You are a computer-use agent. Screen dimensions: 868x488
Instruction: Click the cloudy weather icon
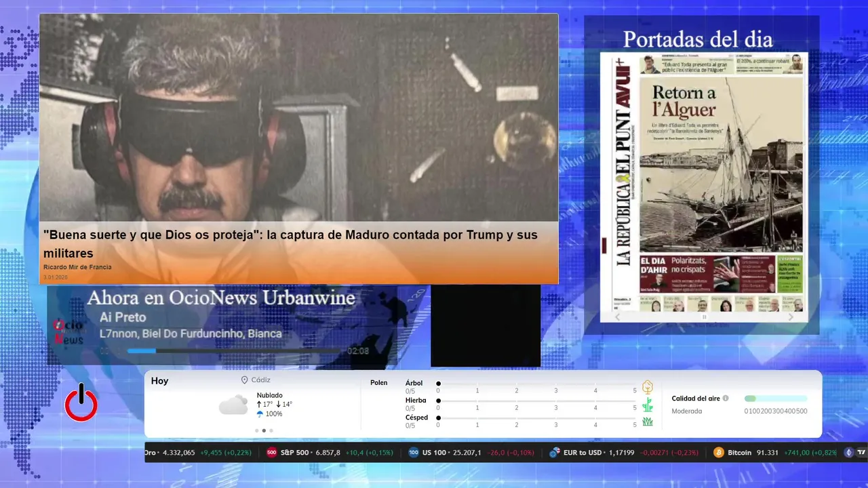coord(233,405)
